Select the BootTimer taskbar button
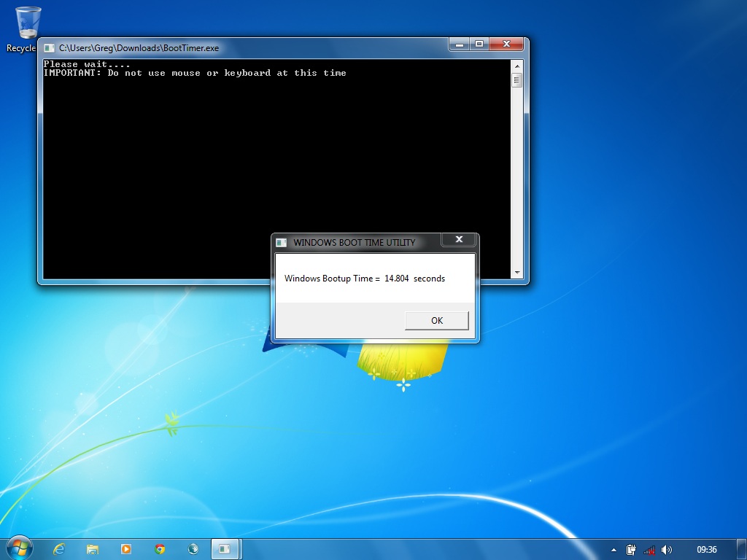 [225, 549]
